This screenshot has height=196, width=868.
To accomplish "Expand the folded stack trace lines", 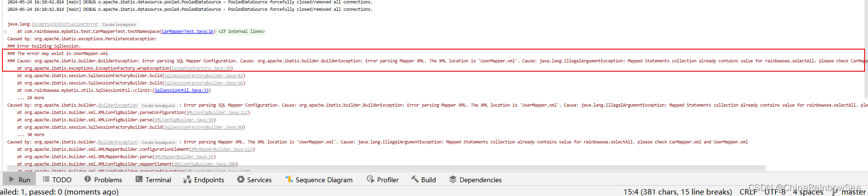I will 5,31.
